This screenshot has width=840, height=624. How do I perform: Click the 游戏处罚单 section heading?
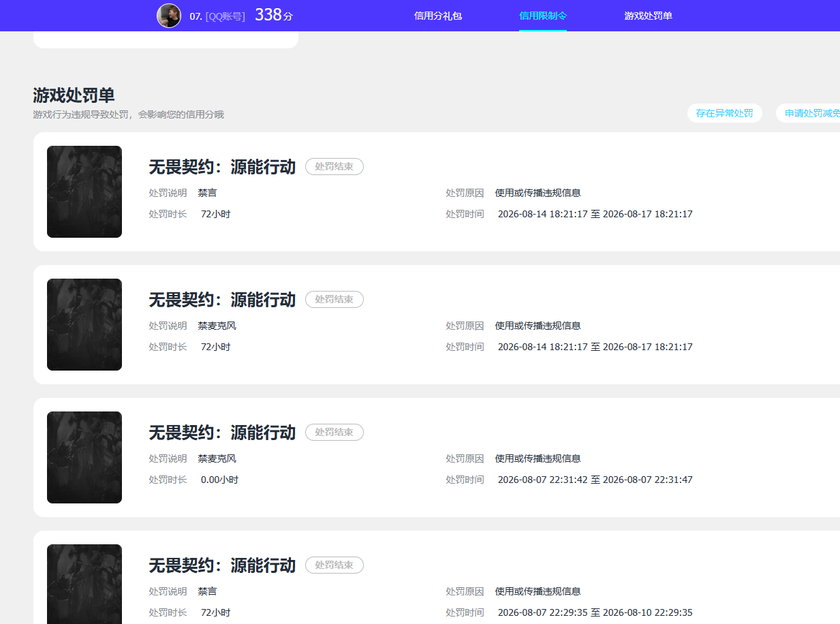(74, 95)
